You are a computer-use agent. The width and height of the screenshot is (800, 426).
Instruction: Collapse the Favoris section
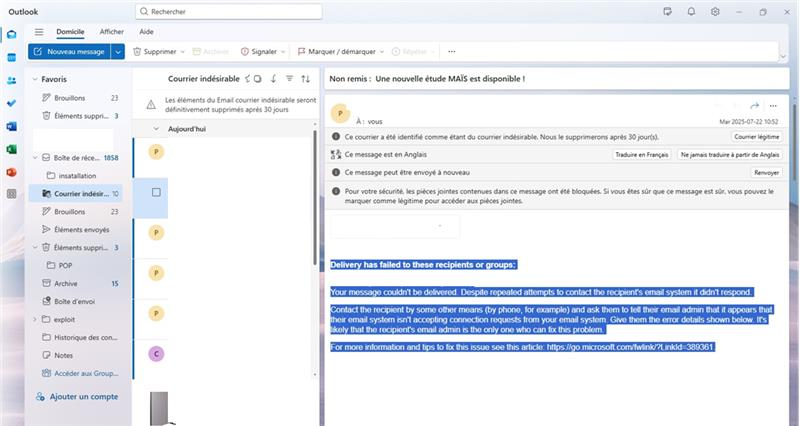click(x=35, y=79)
